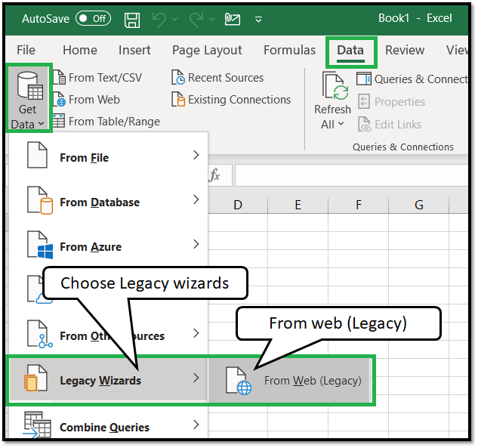Expand the From File submenu arrow
478x448 pixels.
pos(196,155)
